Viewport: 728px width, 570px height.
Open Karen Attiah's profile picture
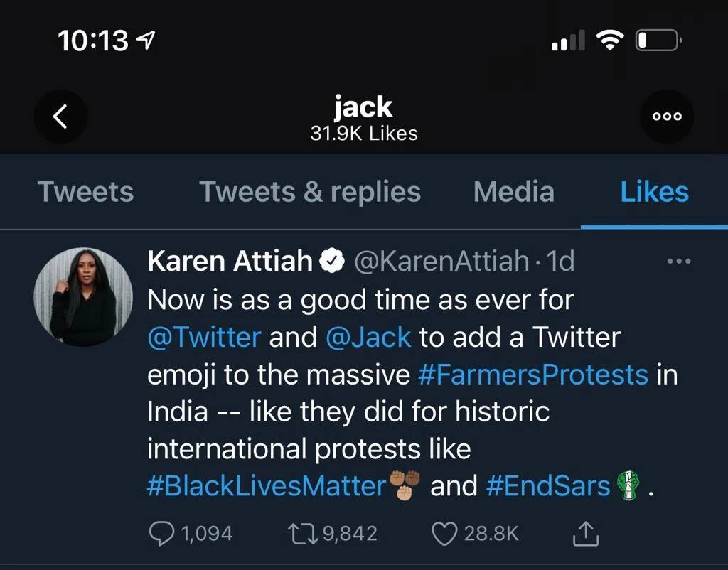[84, 297]
